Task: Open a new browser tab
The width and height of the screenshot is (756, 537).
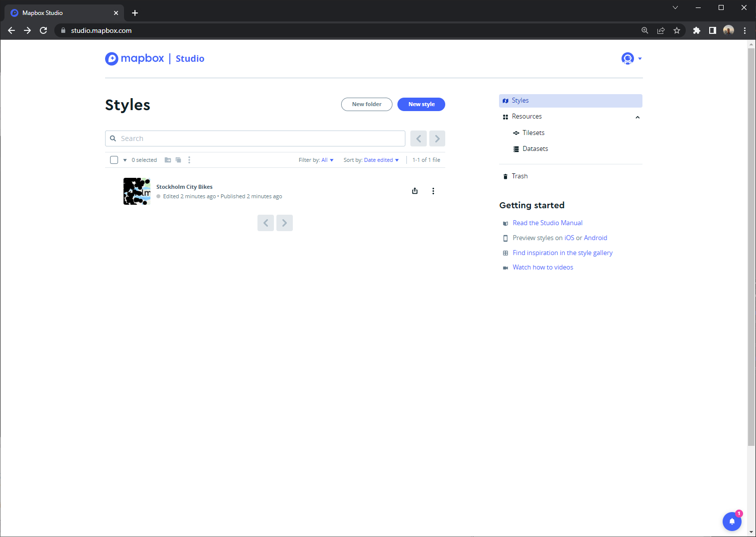Action: [135, 13]
